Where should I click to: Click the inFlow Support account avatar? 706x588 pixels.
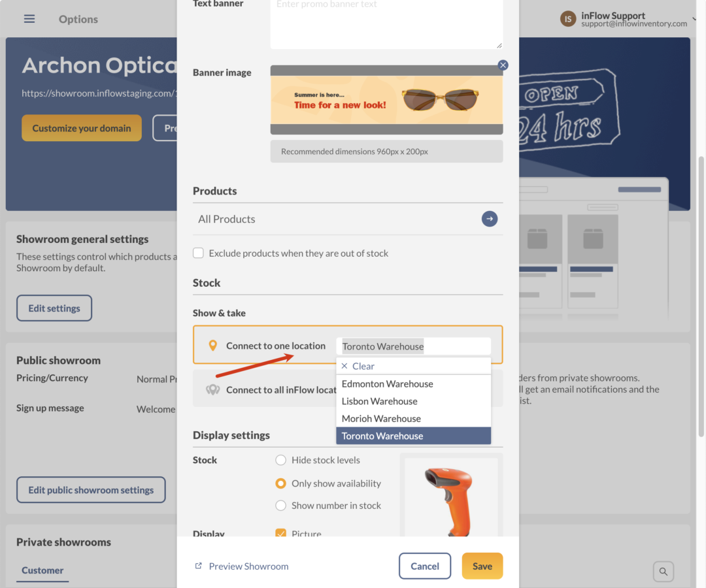[x=567, y=19]
